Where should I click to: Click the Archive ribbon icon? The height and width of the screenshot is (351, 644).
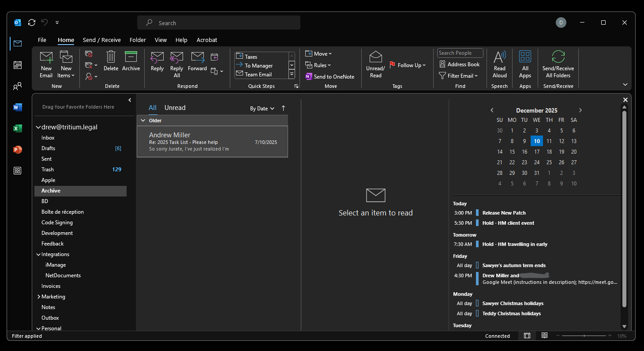point(131,57)
